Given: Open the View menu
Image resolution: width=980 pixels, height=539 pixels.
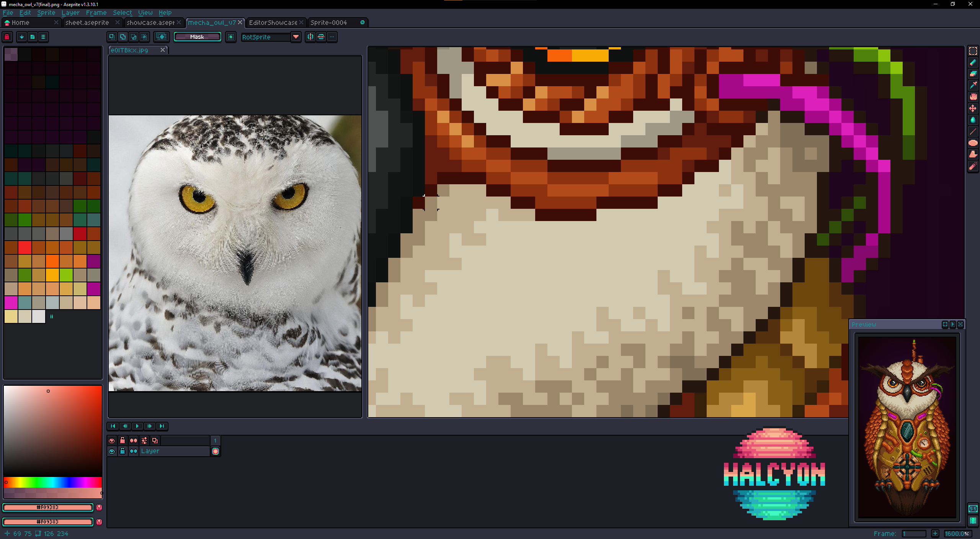Looking at the screenshot, I should tap(145, 13).
